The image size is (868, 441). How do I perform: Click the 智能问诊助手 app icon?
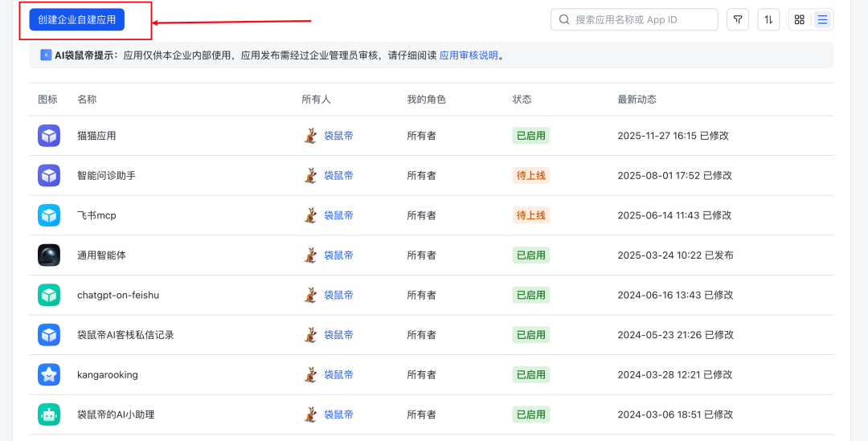(49, 175)
